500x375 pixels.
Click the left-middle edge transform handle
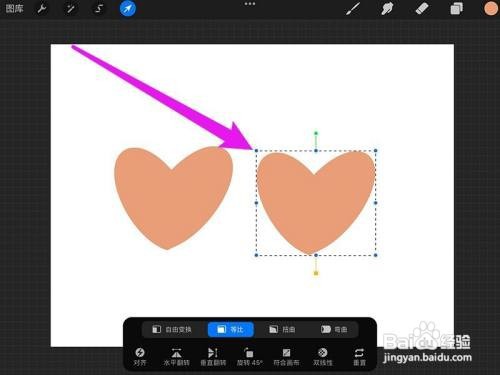[256, 203]
